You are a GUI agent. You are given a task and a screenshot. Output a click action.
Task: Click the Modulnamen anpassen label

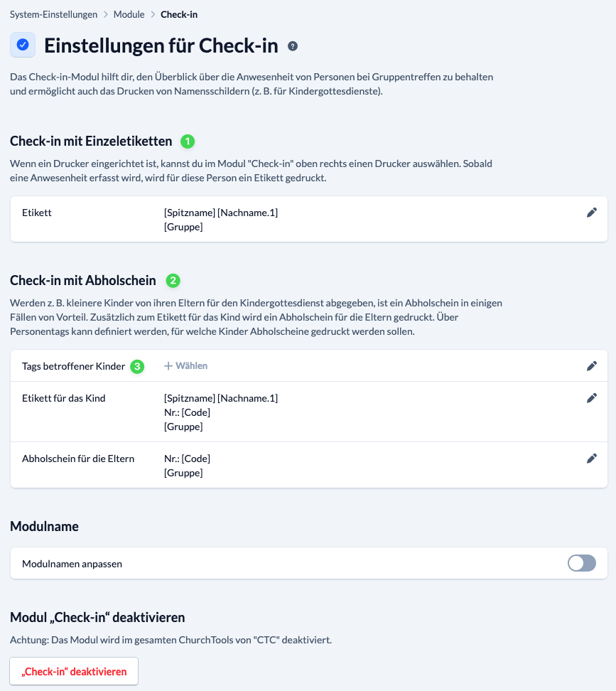tap(72, 564)
